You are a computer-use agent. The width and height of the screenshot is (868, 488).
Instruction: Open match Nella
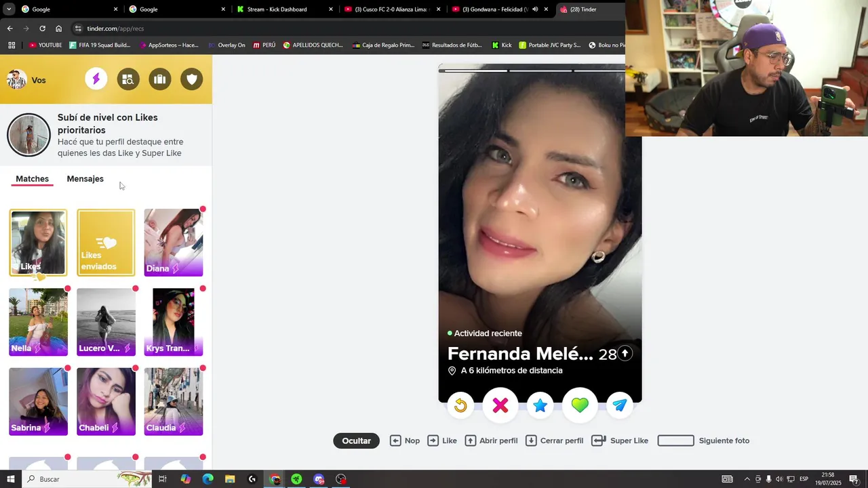pyautogui.click(x=38, y=322)
